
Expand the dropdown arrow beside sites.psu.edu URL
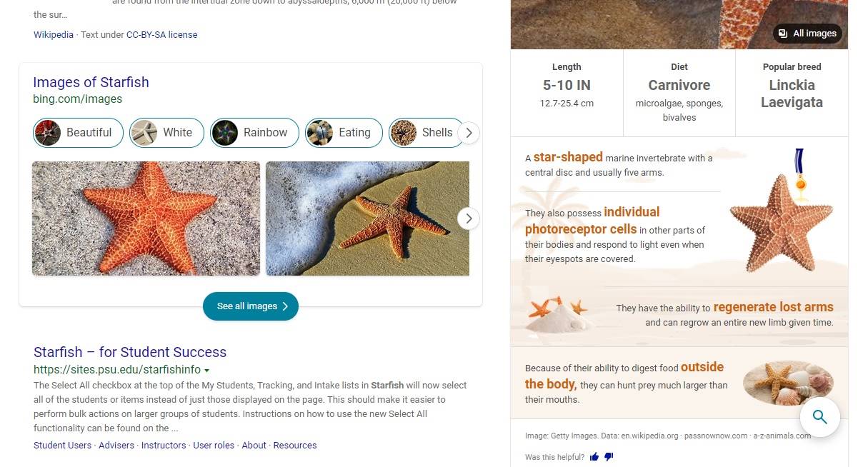[207, 370]
